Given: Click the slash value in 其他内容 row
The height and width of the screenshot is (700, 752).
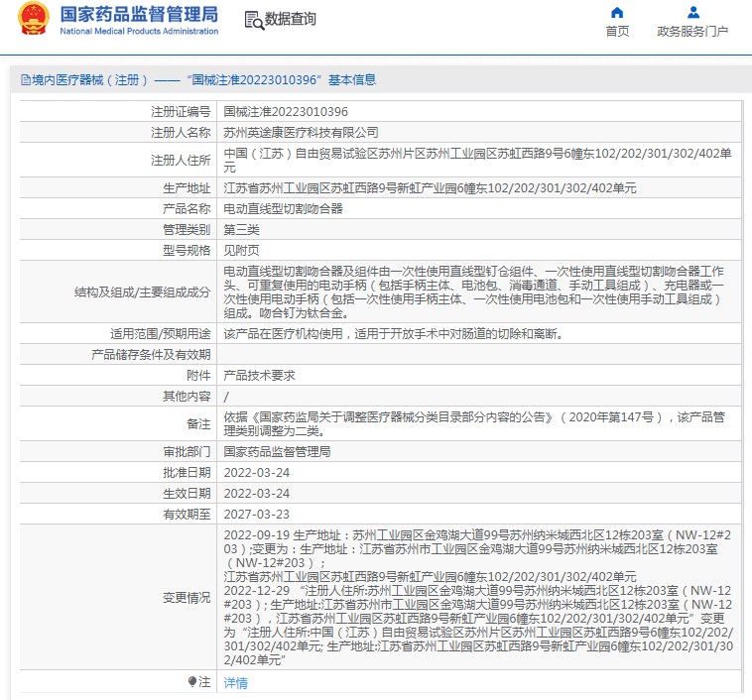Looking at the screenshot, I should click(x=226, y=397).
